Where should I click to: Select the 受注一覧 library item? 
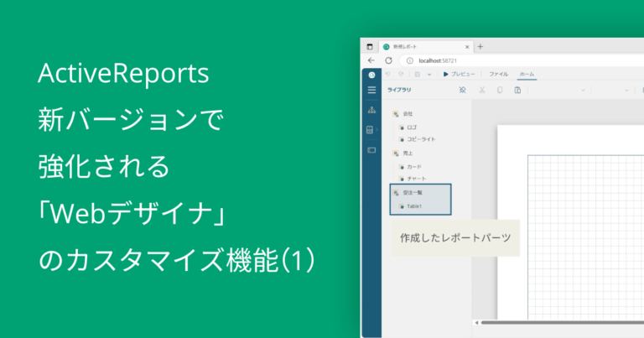click(x=413, y=193)
